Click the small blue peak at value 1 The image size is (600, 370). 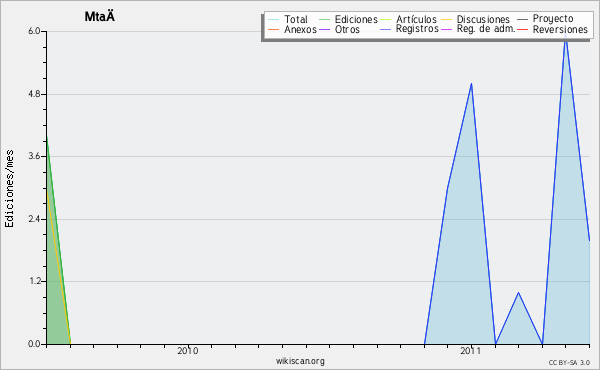[518, 293]
